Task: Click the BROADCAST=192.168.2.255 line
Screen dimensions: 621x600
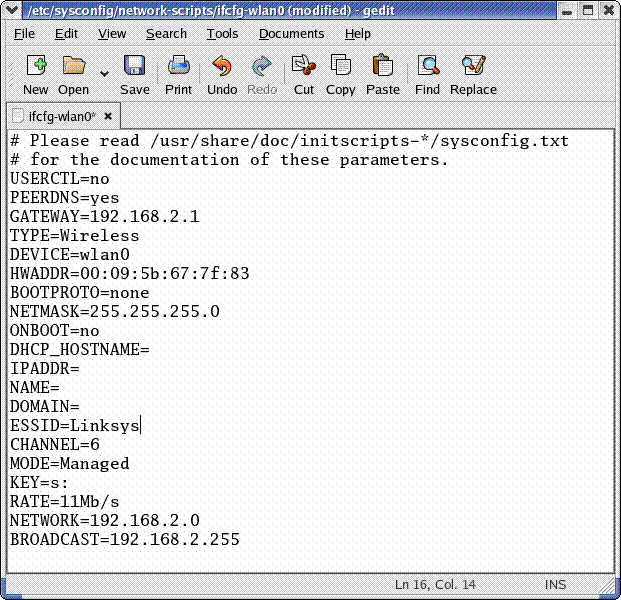Action: (125, 540)
